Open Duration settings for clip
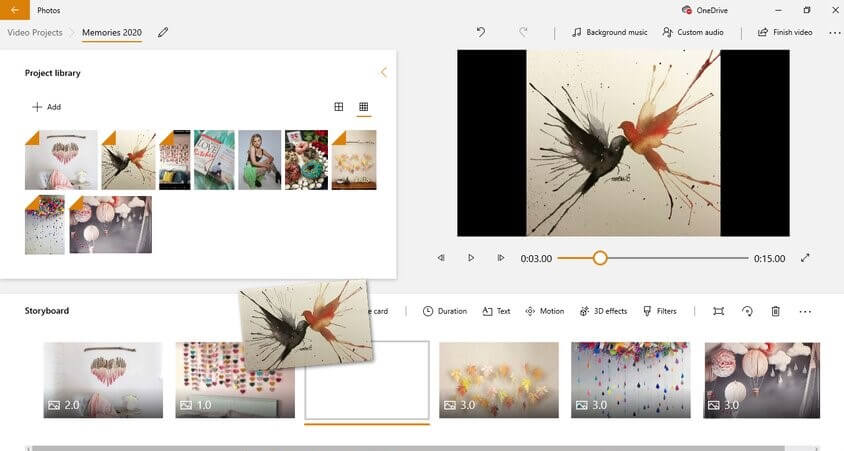The height and width of the screenshot is (451, 844). [445, 311]
